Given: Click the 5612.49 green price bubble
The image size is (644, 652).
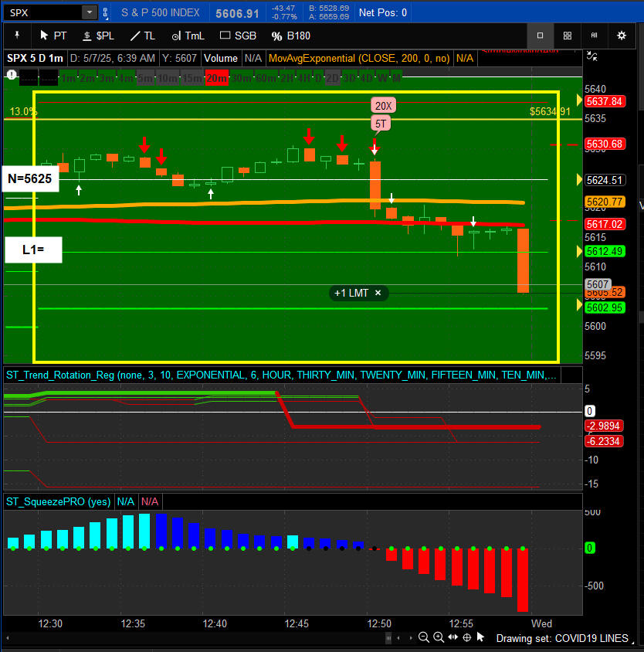Looking at the screenshot, I should 605,251.
